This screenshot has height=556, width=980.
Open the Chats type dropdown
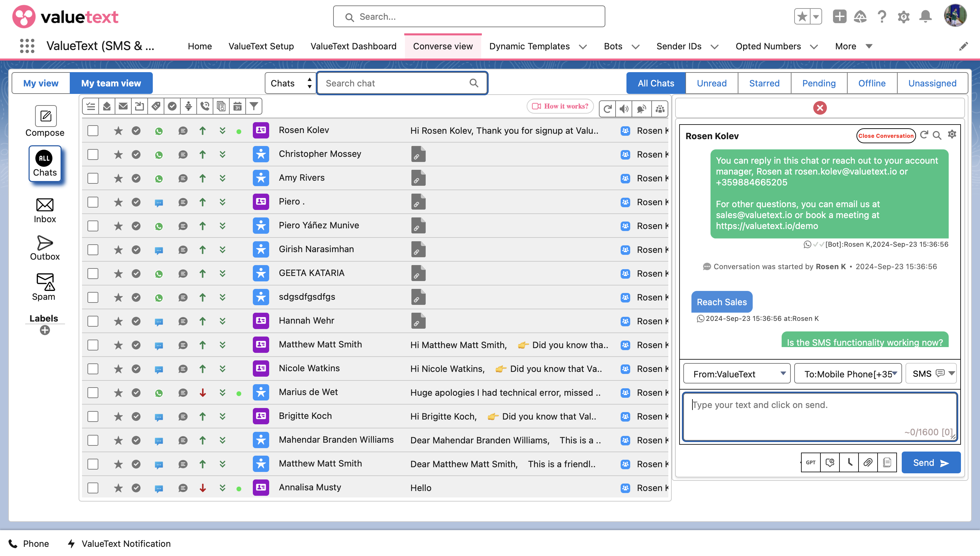click(291, 83)
